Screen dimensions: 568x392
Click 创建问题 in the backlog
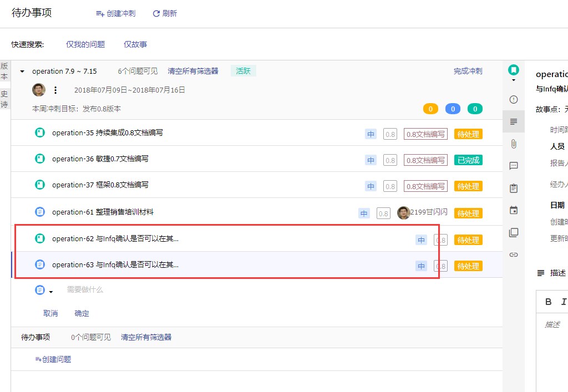coord(53,359)
